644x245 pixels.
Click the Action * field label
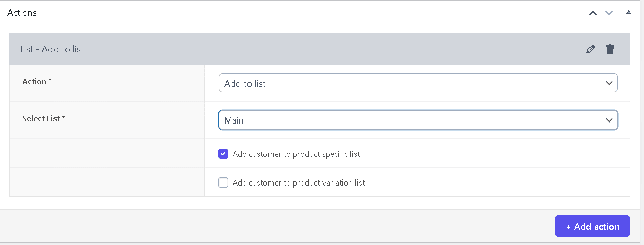(x=37, y=82)
